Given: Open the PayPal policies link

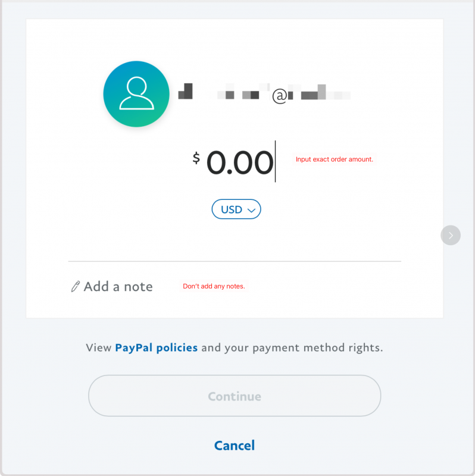Looking at the screenshot, I should point(156,347).
